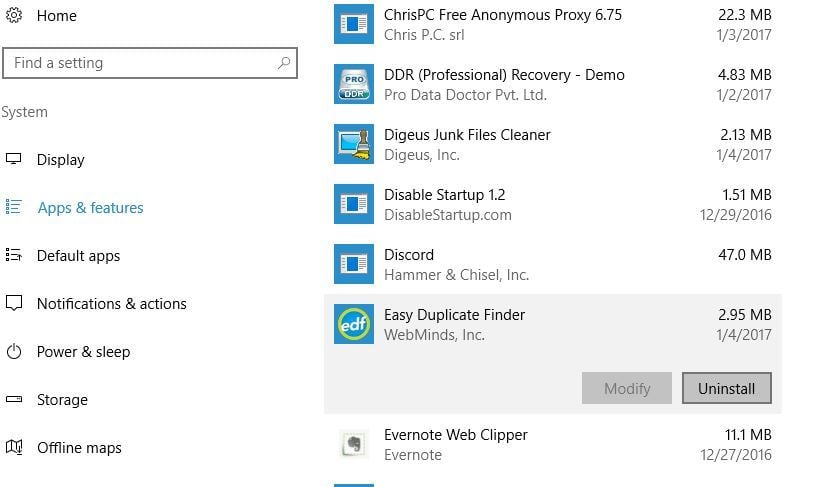Open the Storage settings section
The height and width of the screenshot is (487, 820).
coord(62,400)
